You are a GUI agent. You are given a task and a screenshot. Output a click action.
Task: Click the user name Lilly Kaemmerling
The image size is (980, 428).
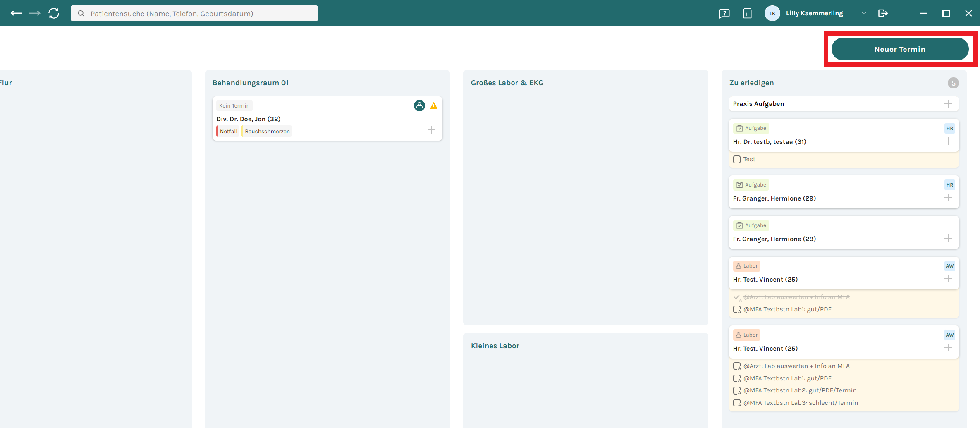(814, 13)
